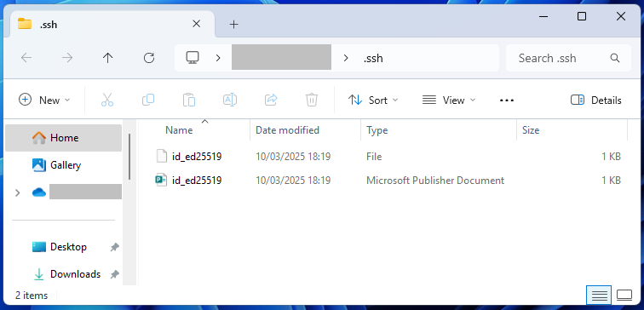
Task: Toggle the Details pane
Action: click(x=596, y=100)
